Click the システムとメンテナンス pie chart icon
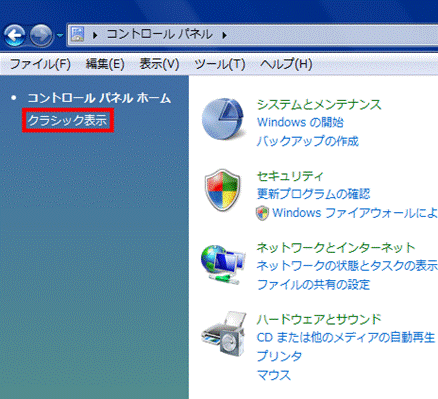This screenshot has width=438, height=399. pyautogui.click(x=223, y=119)
